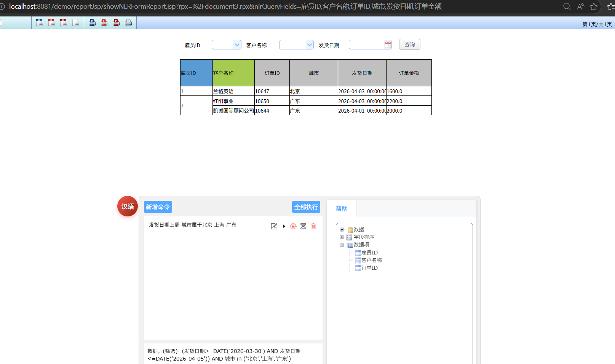
Task: Click the blank-page print-preview toolbar icon
Action: coord(76,22)
